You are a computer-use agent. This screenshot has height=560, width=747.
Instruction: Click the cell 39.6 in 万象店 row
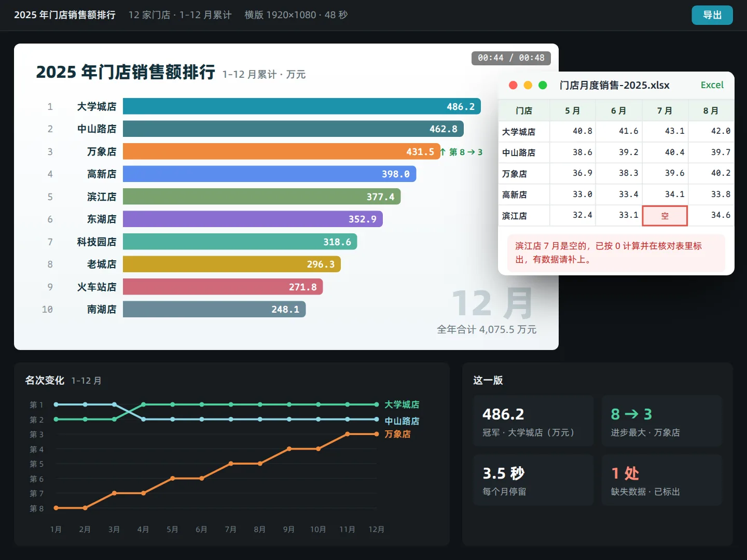665,173
